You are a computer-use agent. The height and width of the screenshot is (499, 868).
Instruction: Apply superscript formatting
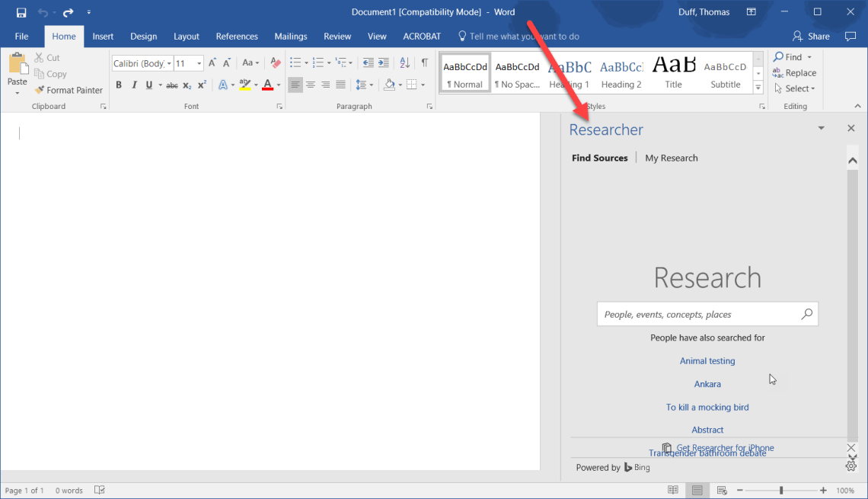click(x=200, y=85)
